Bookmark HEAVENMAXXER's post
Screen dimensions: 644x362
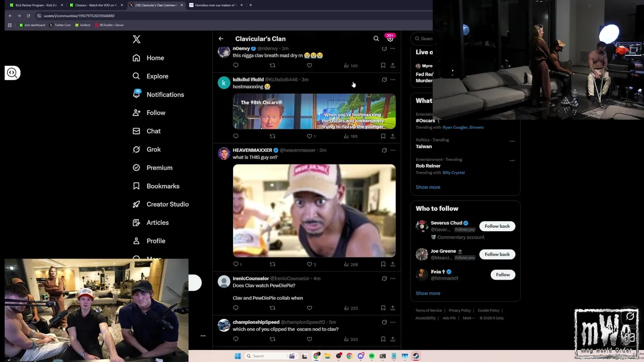[383, 264]
